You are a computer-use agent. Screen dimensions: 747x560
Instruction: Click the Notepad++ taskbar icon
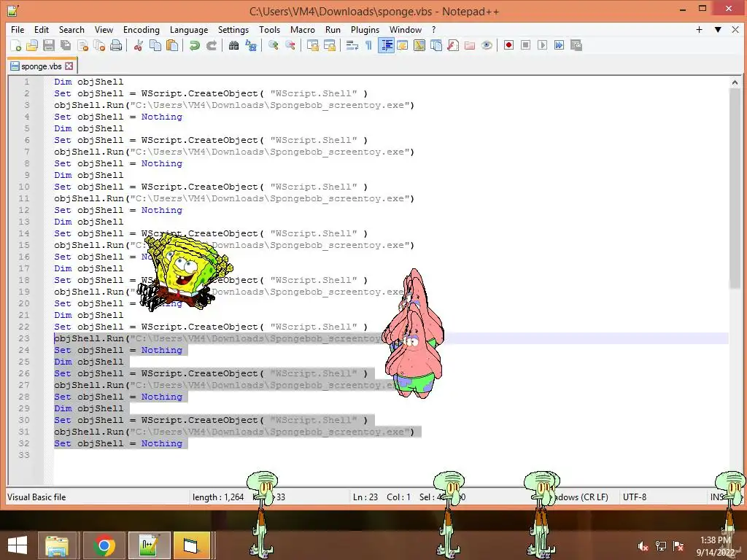[149, 545]
